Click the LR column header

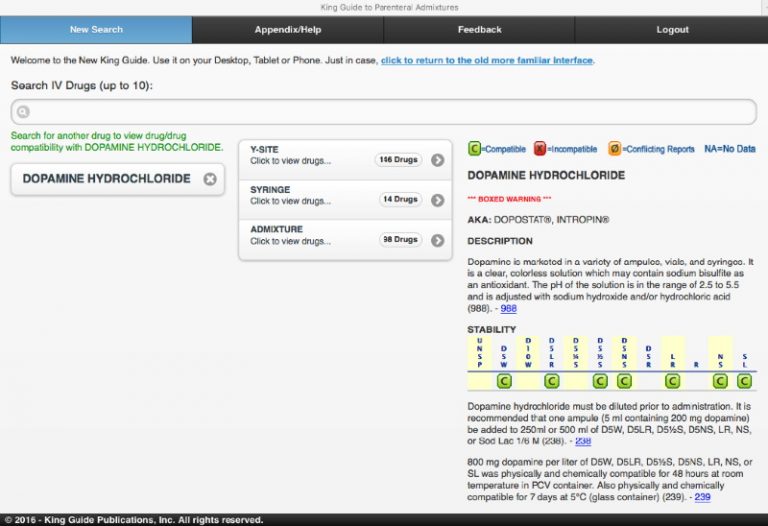tap(672, 361)
